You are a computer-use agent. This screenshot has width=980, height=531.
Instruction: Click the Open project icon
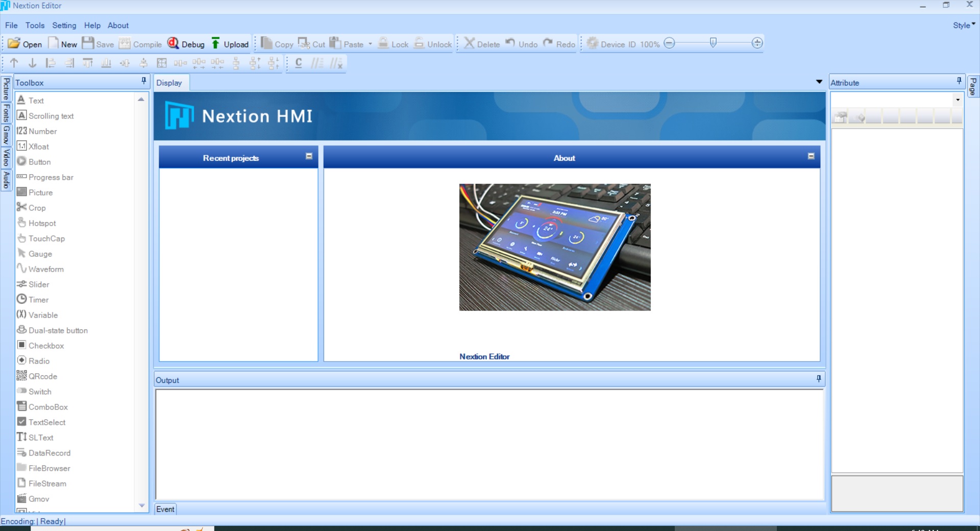[14, 44]
